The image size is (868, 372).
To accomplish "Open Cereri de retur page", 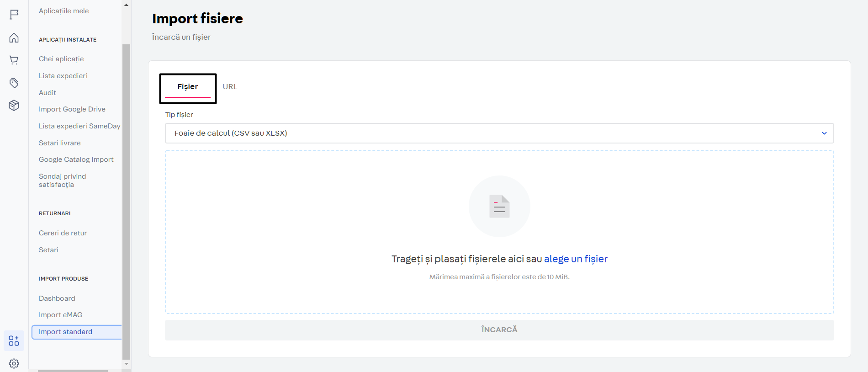I will tap(63, 233).
